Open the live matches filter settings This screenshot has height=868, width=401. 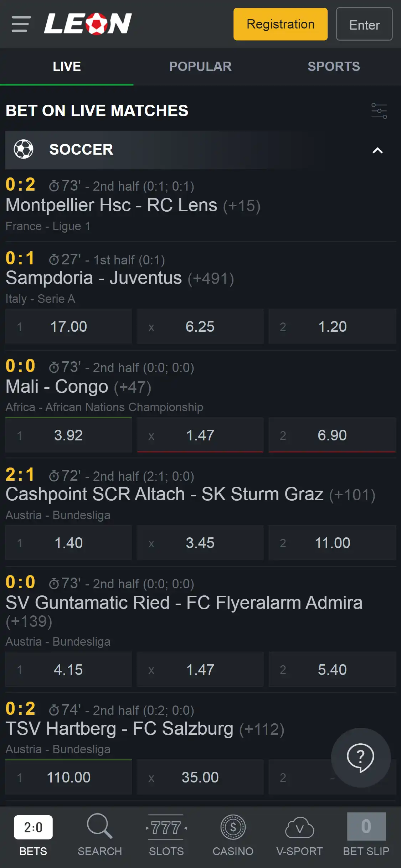click(x=379, y=111)
